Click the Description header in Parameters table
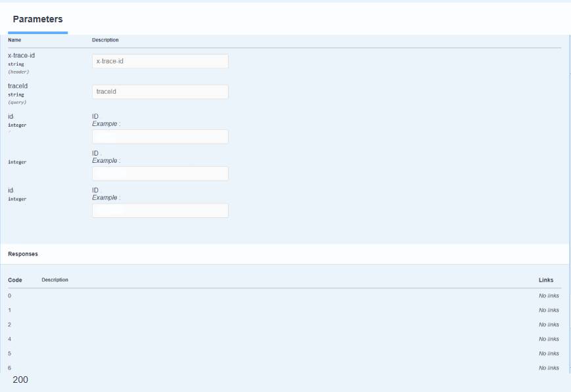This screenshot has height=392, width=571. (105, 40)
